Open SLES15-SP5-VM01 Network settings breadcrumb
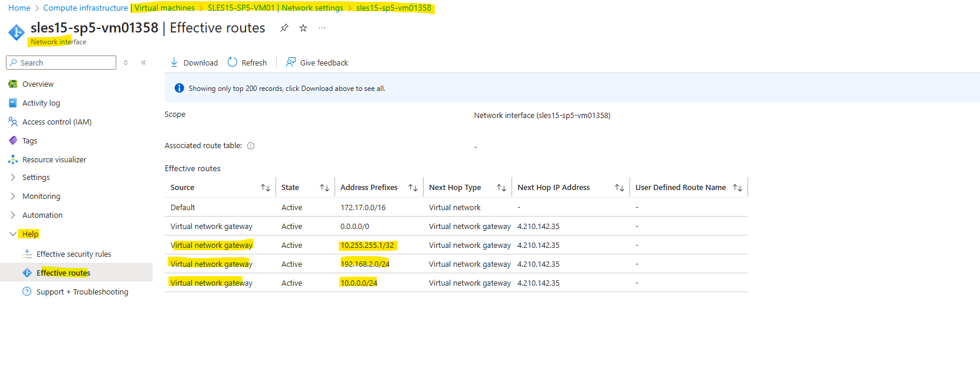Screen dimensions: 980x386 [276, 8]
